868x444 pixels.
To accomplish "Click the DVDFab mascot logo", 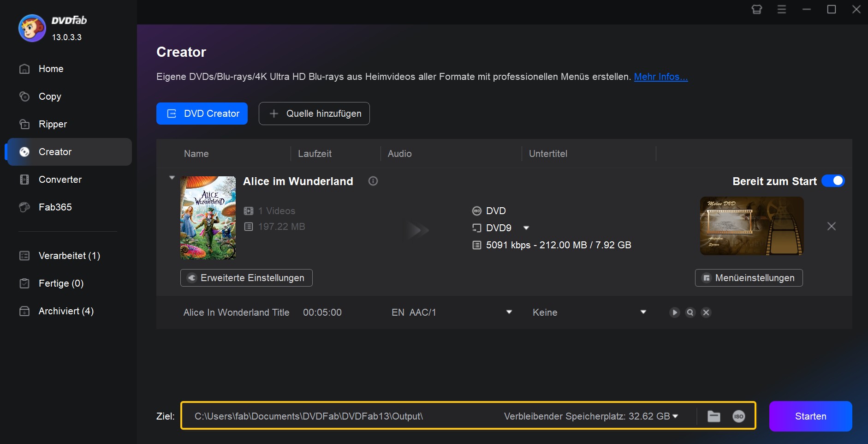I will click(x=32, y=28).
